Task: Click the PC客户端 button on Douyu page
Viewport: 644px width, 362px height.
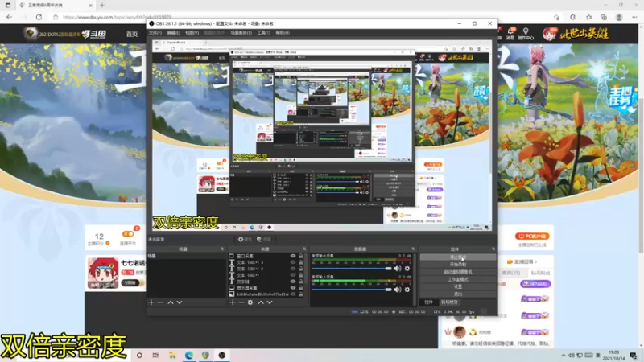Action: pyautogui.click(x=532, y=237)
